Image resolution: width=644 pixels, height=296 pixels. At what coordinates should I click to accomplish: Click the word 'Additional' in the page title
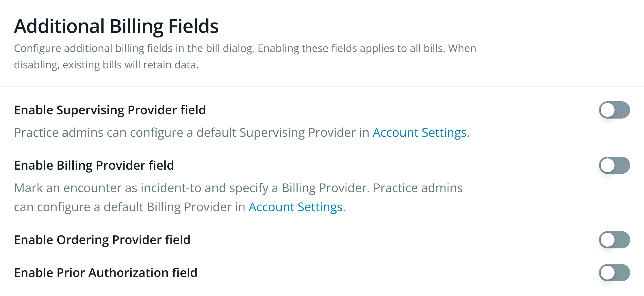(x=60, y=26)
